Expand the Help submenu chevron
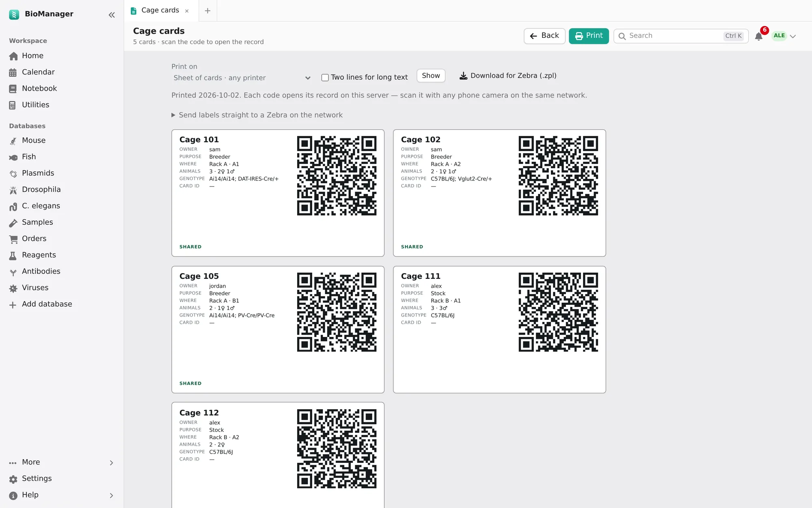Viewport: 812px width, 508px height. click(x=111, y=495)
